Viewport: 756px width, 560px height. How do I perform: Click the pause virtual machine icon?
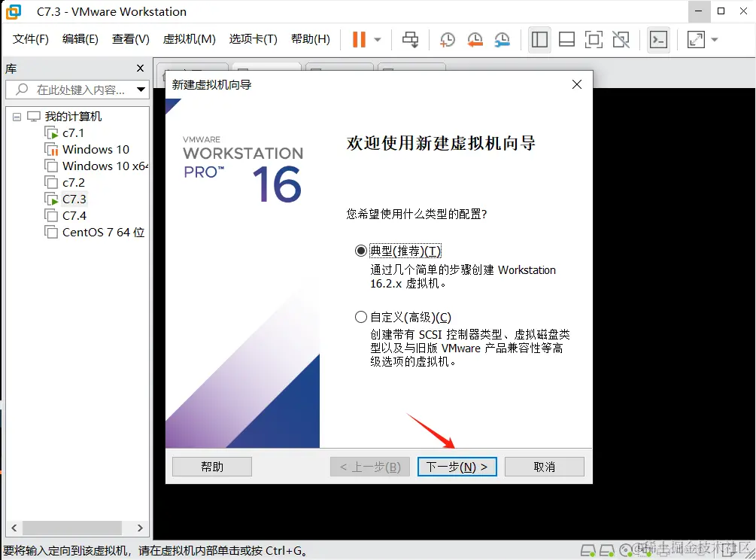coord(359,40)
